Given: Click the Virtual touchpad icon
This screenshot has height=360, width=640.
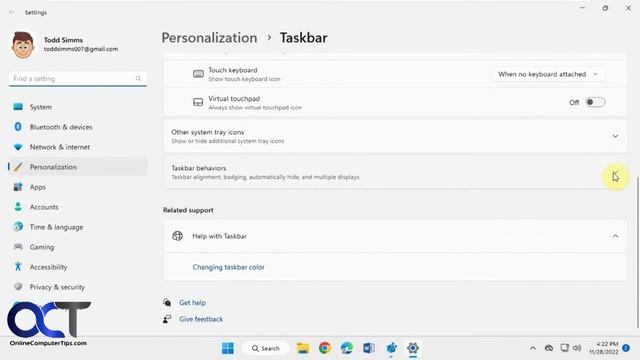Looking at the screenshot, I should [x=198, y=102].
